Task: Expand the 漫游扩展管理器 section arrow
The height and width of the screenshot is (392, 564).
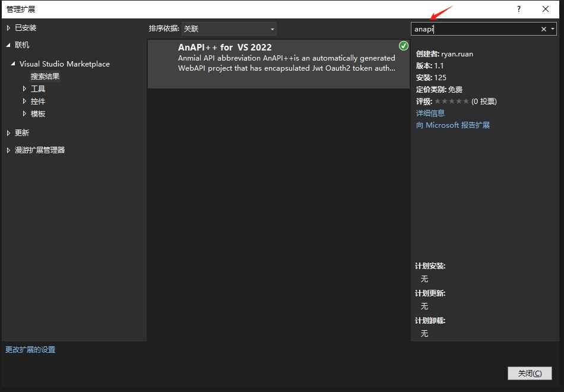Action: coord(8,150)
